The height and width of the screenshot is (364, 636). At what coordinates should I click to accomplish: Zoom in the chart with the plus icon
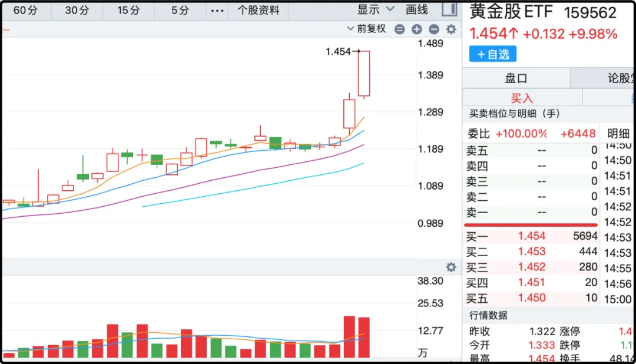(x=417, y=29)
